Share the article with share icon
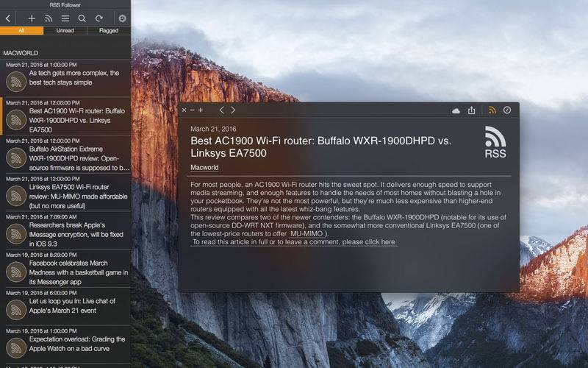The height and width of the screenshot is (368, 588). tap(472, 110)
